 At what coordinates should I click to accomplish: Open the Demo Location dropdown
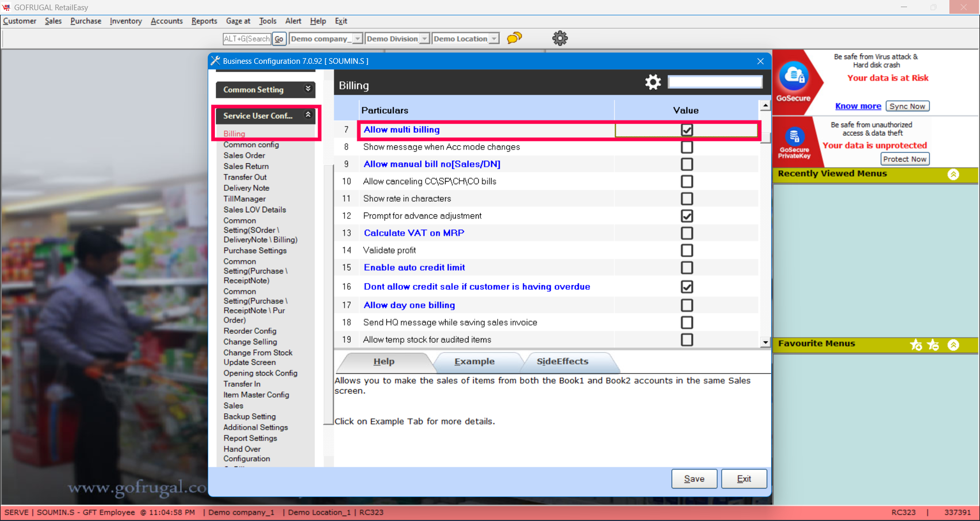494,39
